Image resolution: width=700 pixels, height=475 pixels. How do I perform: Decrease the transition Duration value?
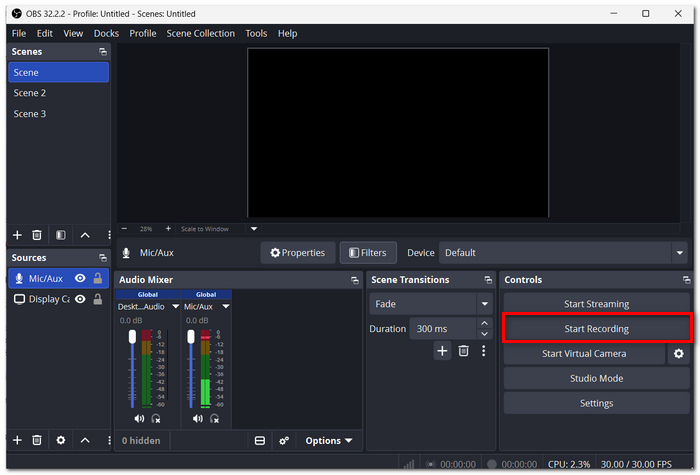point(484,334)
